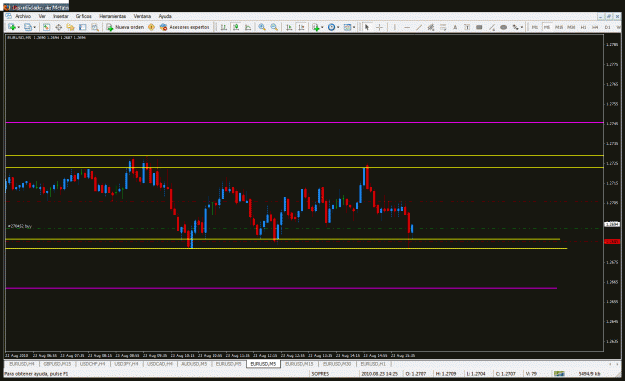Toggle the Terminal panel icon
This screenshot has height=381, width=625.
83,27
